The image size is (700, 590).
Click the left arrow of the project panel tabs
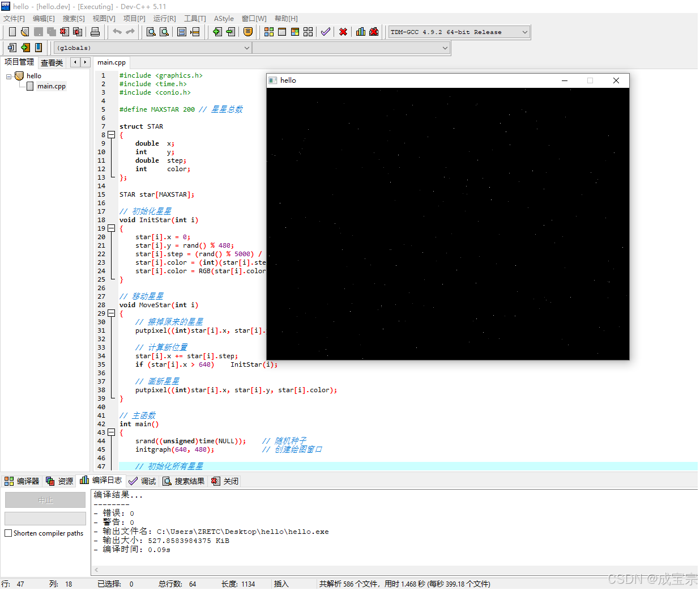click(75, 62)
